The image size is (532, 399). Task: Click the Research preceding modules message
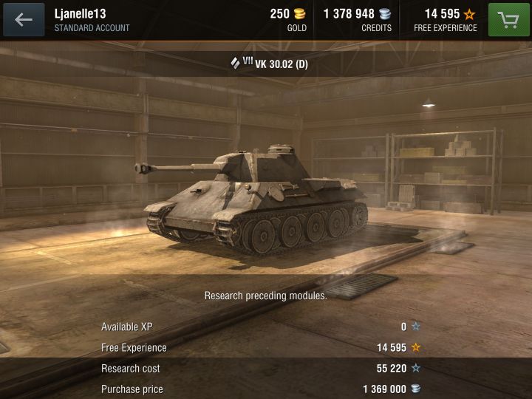pyautogui.click(x=266, y=296)
